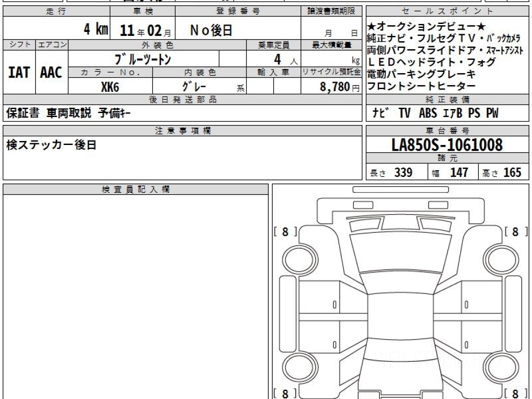
Task: Select chassis number LA850S-1061008
Action: click(x=447, y=145)
